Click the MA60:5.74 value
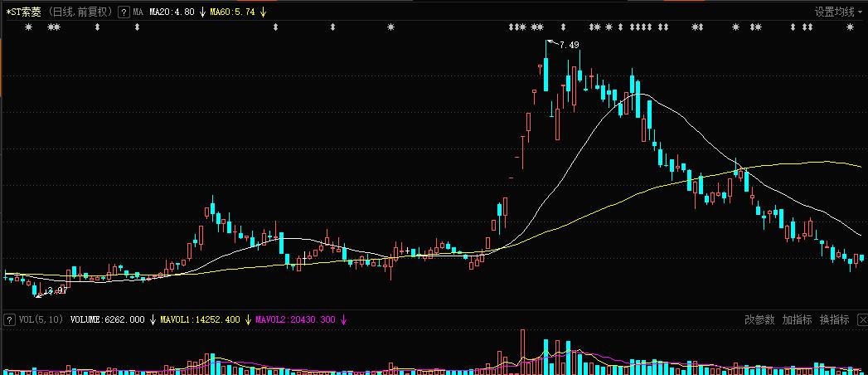Viewport: 868px width, 375px height. click(x=232, y=12)
